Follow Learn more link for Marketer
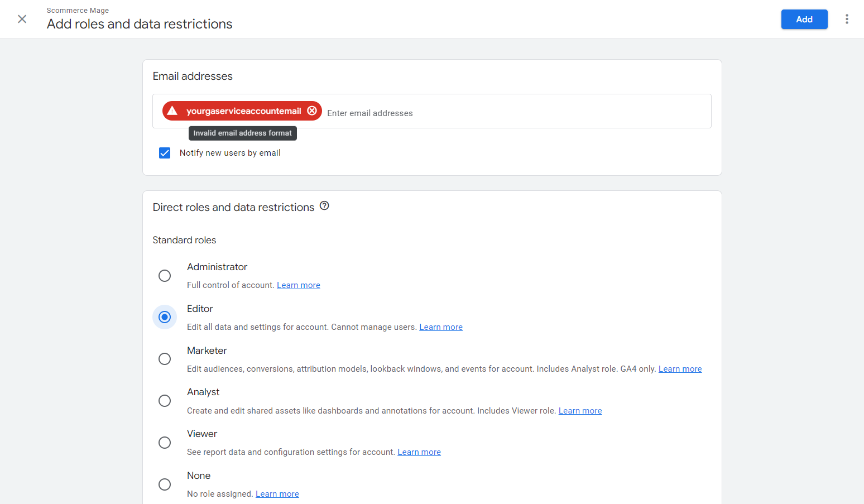This screenshot has width=864, height=504. [680, 369]
